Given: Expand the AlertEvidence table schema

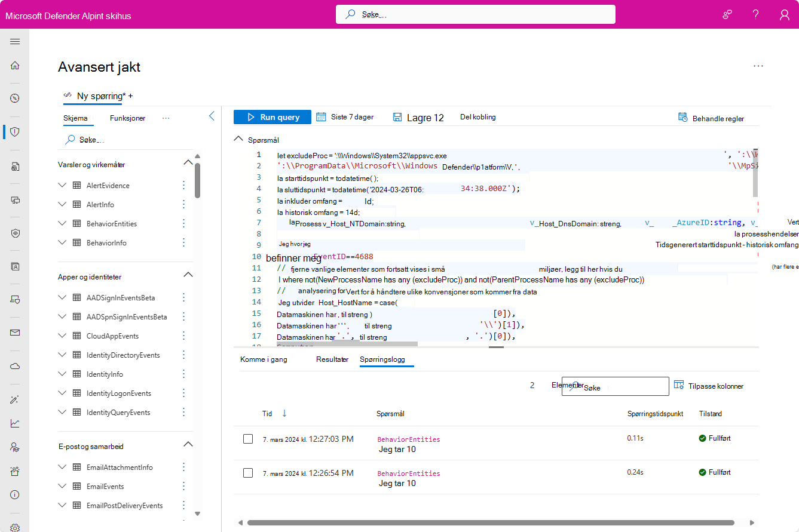Looking at the screenshot, I should [x=62, y=186].
